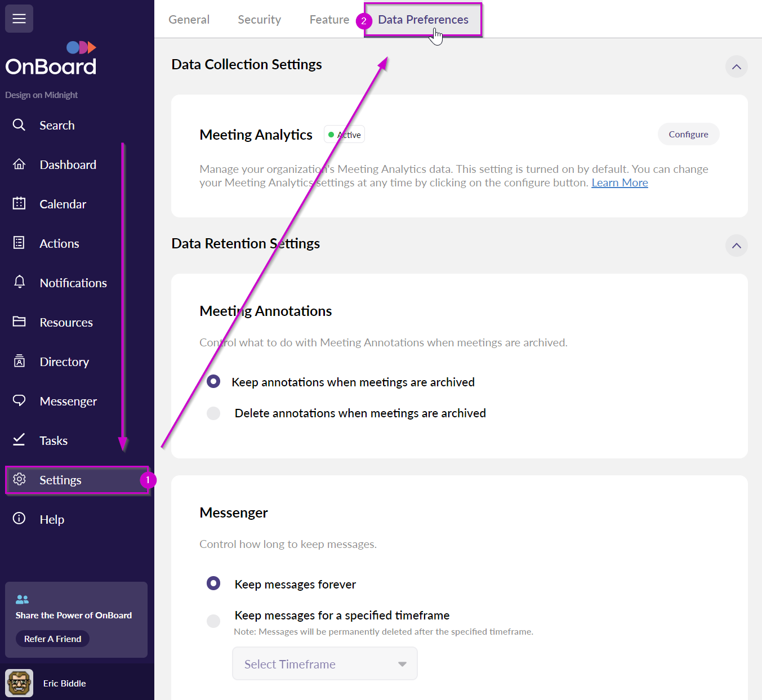The width and height of the screenshot is (762, 700).
Task: Click the Resources folder icon
Action: [x=19, y=322]
